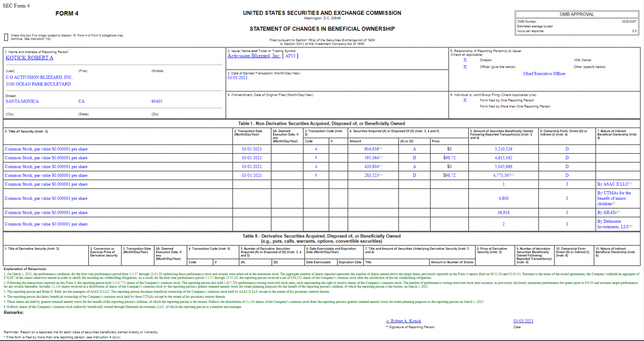Click the X mark beside Director
This screenshot has height=341, width=644.
[x=465, y=60]
